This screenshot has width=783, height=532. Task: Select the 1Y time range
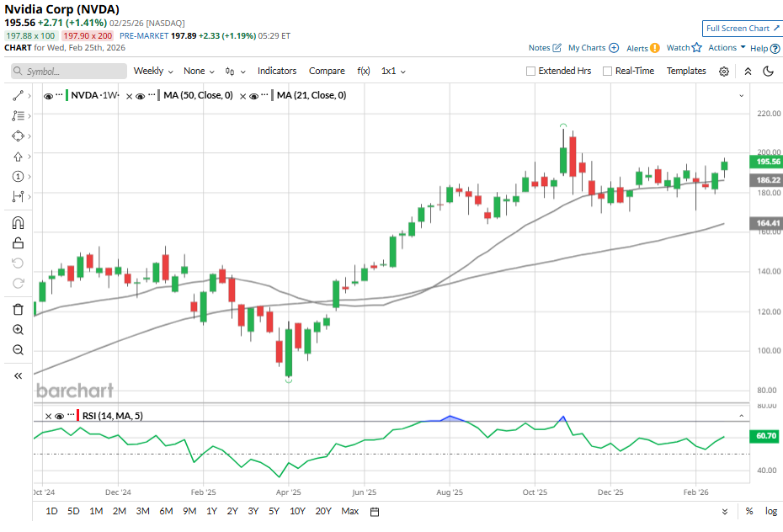click(211, 511)
